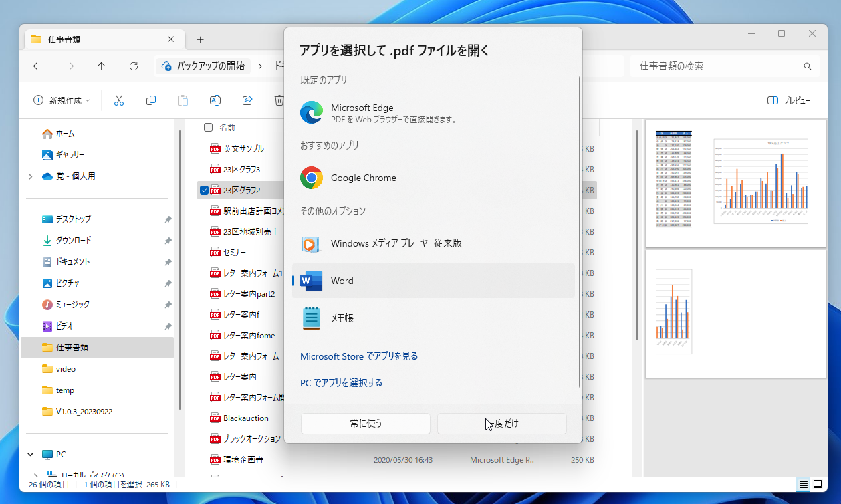
Task: Select the 仕事書類 tab
Action: pos(104,39)
